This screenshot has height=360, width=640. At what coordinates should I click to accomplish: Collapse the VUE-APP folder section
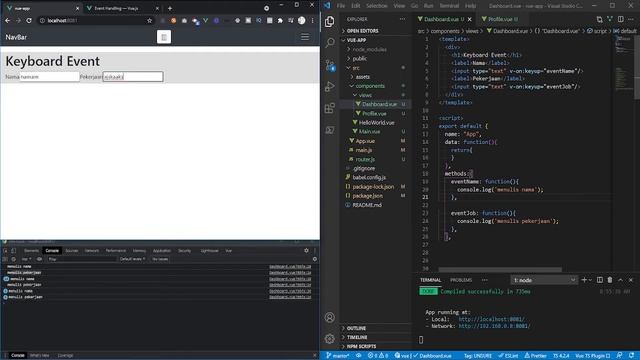[x=375, y=40]
